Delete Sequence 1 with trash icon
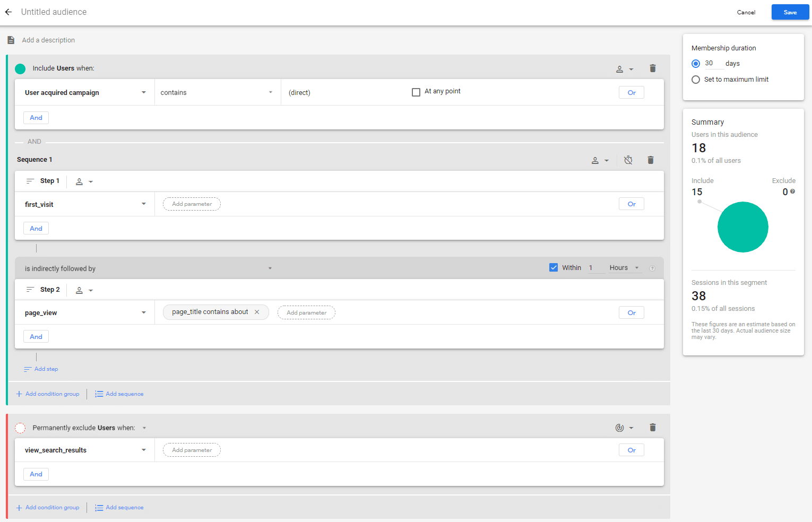 [651, 160]
